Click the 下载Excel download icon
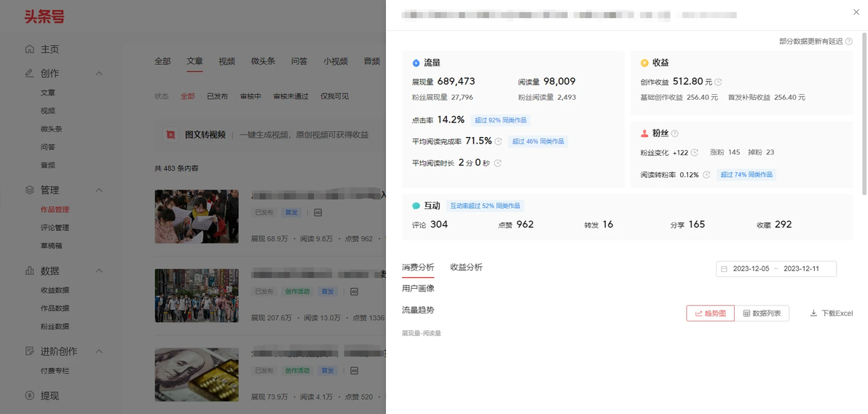 pyautogui.click(x=814, y=313)
